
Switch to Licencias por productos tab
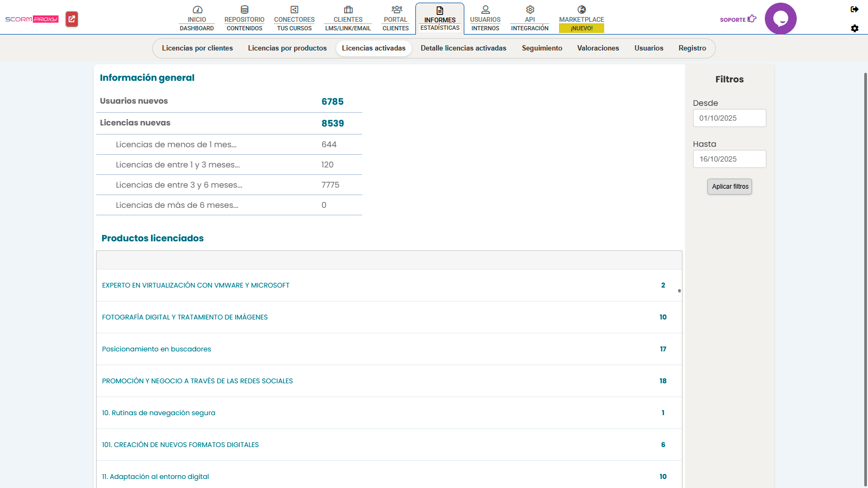point(287,48)
